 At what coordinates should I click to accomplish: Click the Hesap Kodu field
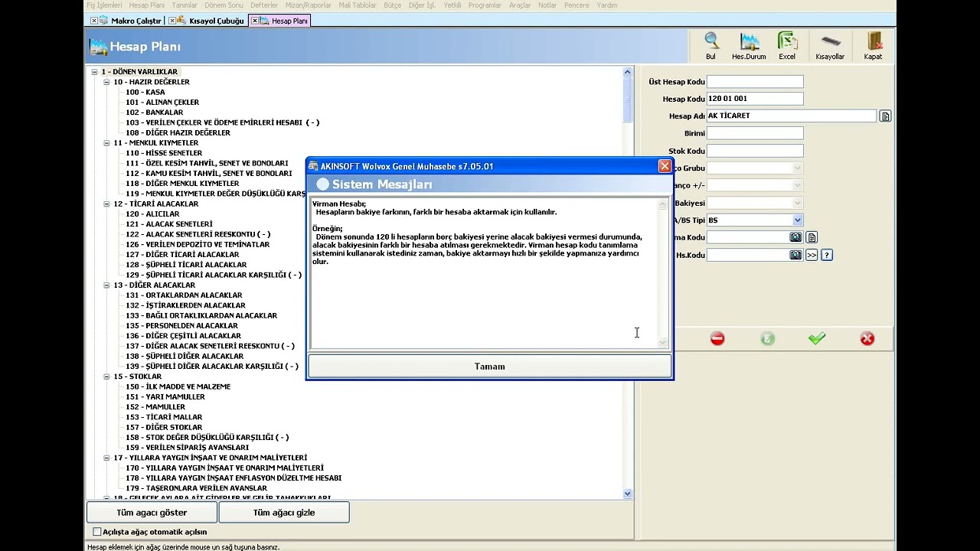pos(755,99)
